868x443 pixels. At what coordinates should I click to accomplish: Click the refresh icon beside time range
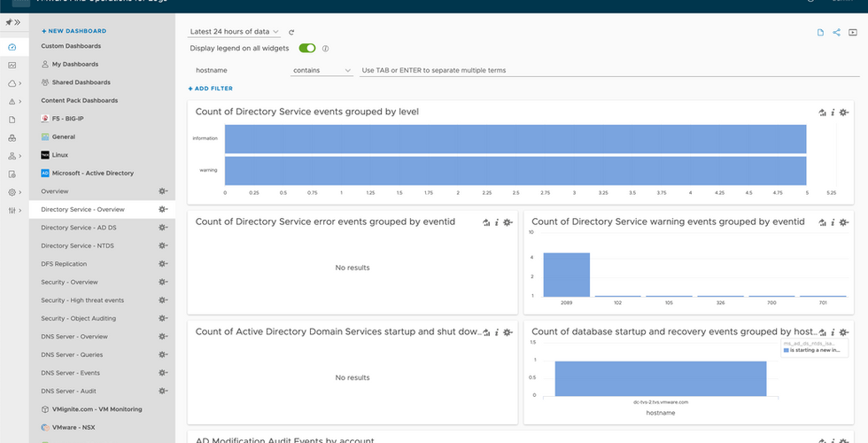point(291,32)
